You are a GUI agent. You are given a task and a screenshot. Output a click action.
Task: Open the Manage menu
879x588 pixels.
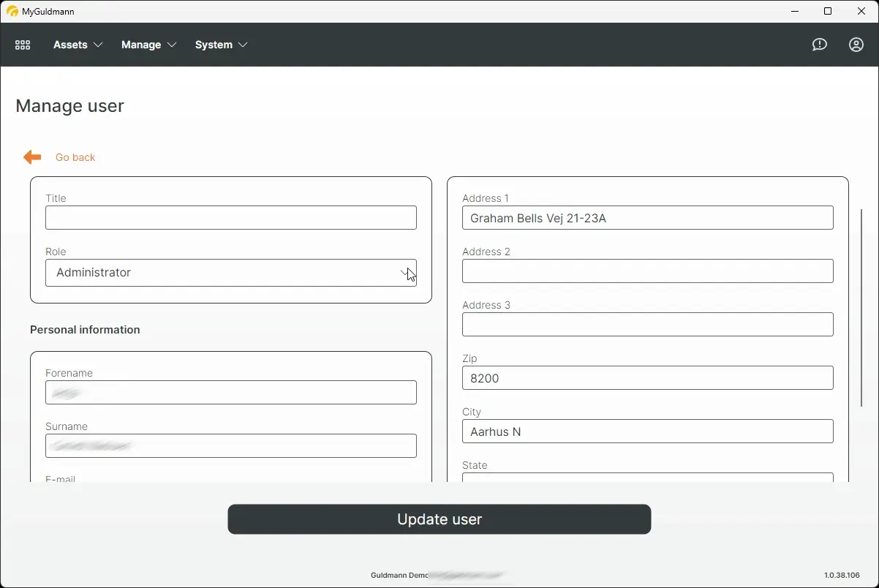[142, 45]
